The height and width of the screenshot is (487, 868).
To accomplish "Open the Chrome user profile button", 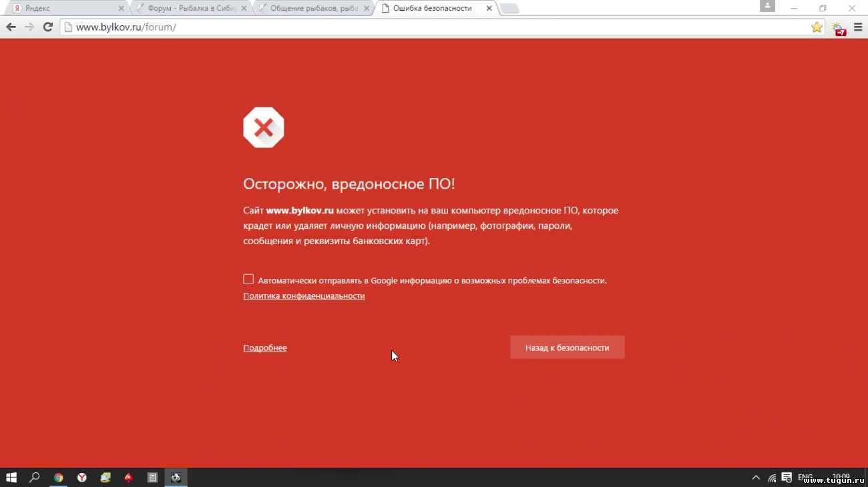I will tap(767, 6).
